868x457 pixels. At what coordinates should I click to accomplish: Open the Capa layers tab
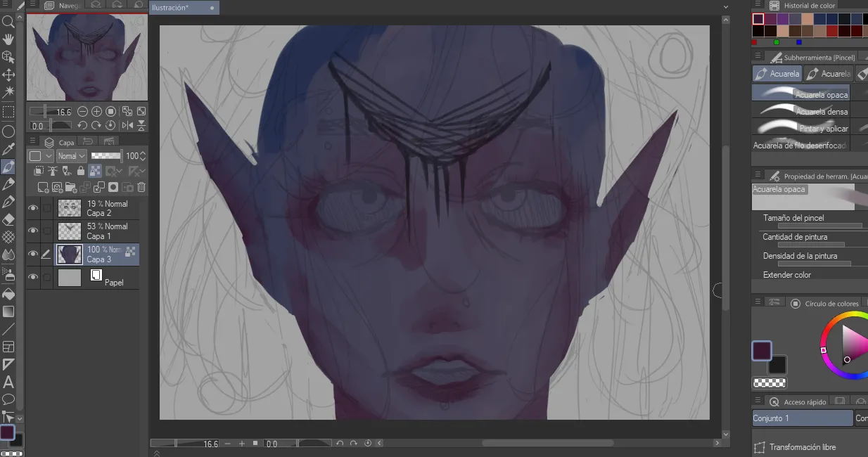click(60, 142)
